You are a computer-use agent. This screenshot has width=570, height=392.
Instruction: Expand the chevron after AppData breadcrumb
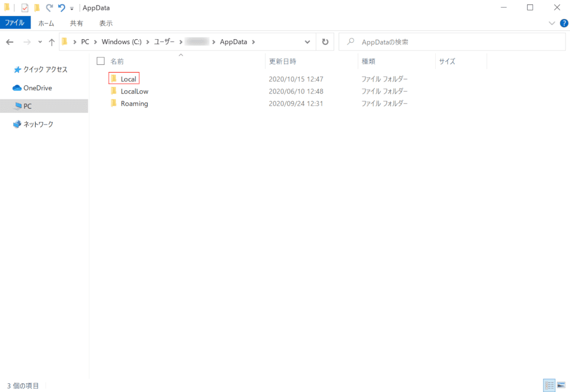coord(253,42)
